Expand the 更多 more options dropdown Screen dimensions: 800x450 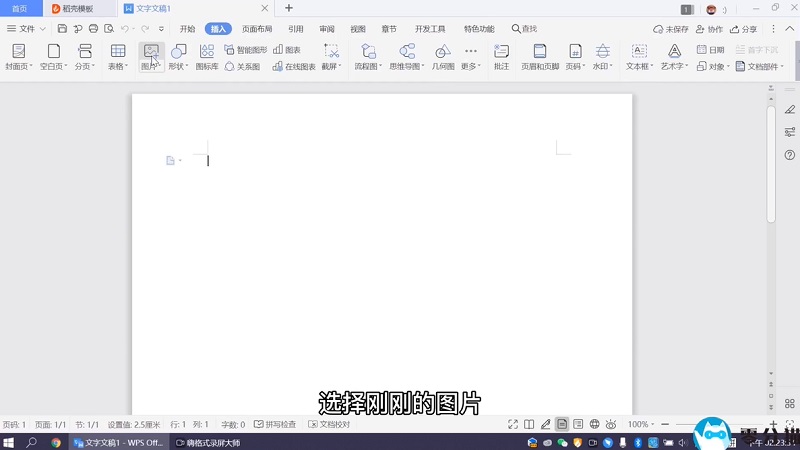(471, 66)
